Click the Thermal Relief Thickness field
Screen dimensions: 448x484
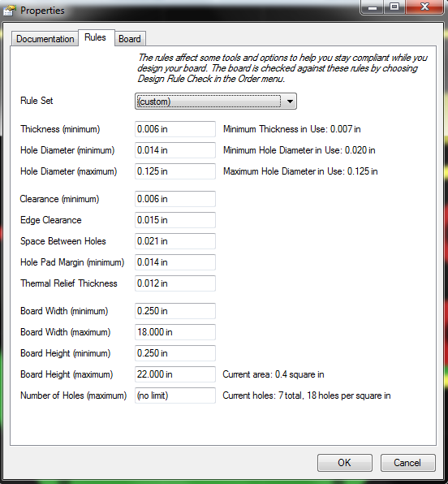175,283
